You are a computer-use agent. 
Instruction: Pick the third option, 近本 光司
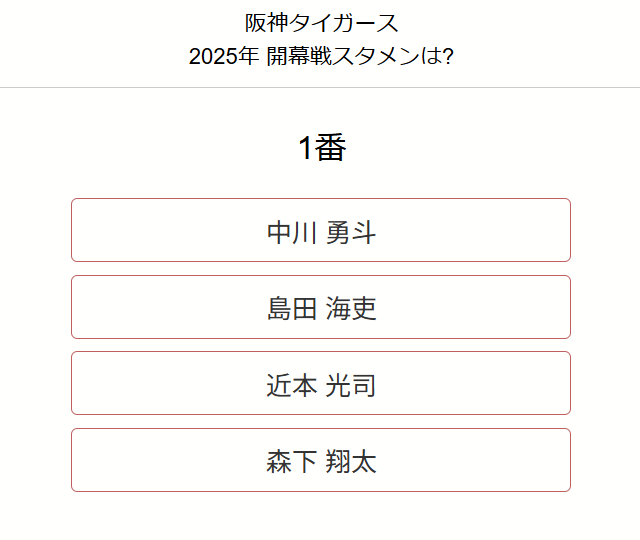click(x=321, y=384)
